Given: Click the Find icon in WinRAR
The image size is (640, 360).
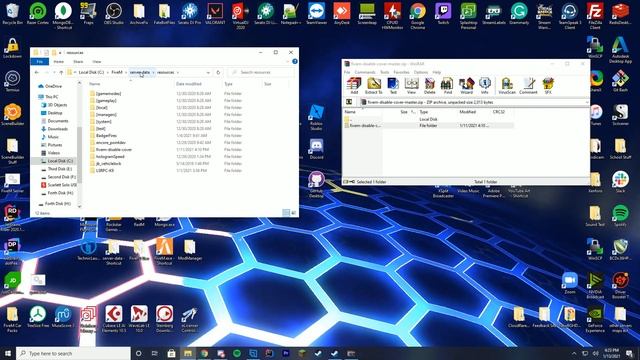Looking at the screenshot, I should coord(447,86).
